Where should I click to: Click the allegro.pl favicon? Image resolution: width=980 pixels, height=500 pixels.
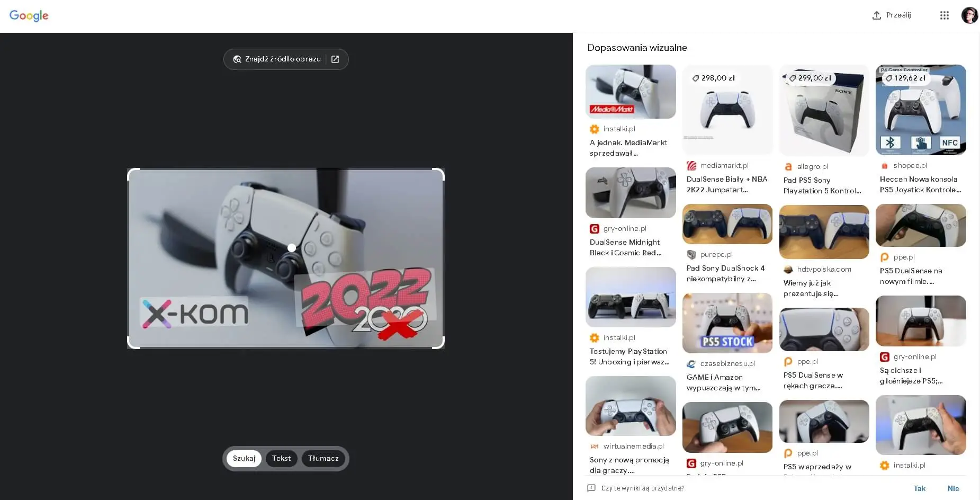click(788, 166)
